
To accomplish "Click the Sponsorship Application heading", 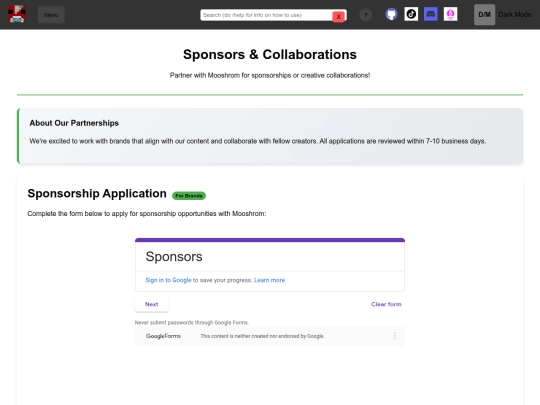I will pyautogui.click(x=97, y=194).
